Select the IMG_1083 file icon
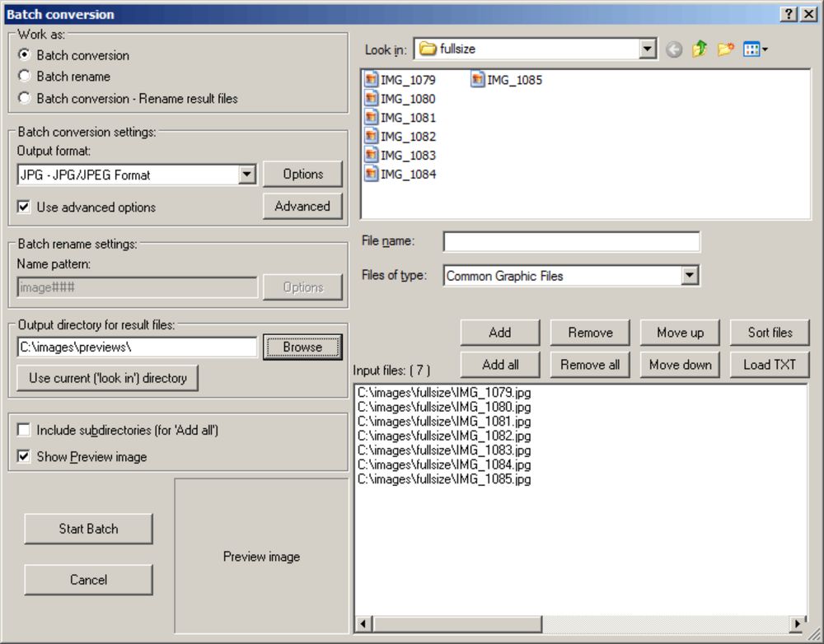Viewport: 824px width, 644px height. [x=371, y=155]
